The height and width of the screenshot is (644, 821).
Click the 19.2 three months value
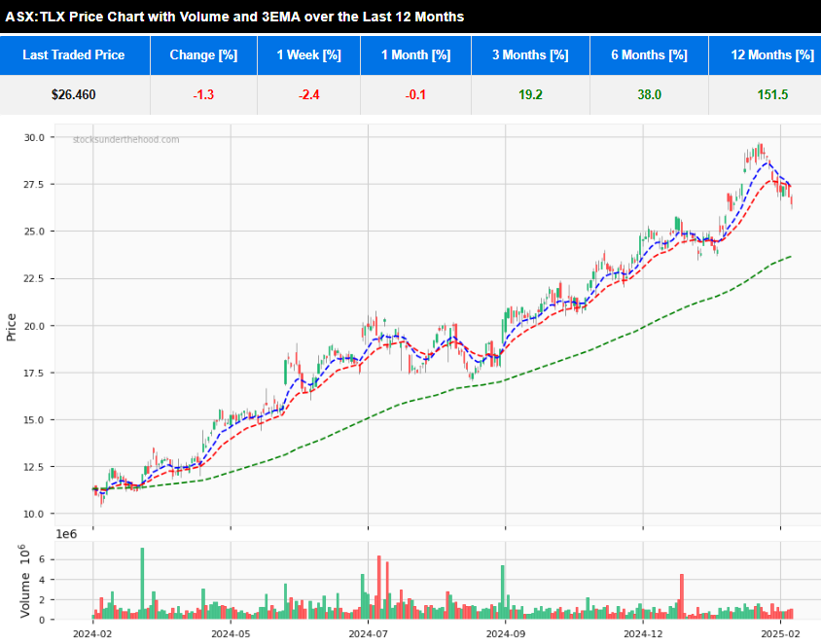tap(530, 94)
